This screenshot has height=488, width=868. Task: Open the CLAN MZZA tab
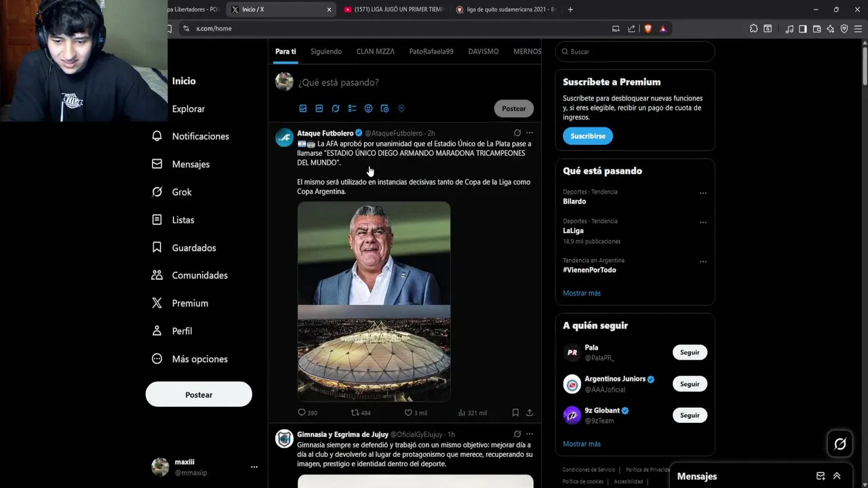[x=376, y=52]
